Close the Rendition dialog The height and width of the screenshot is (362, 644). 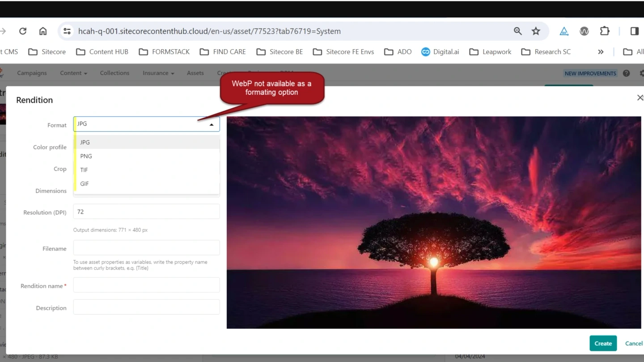coord(640,97)
